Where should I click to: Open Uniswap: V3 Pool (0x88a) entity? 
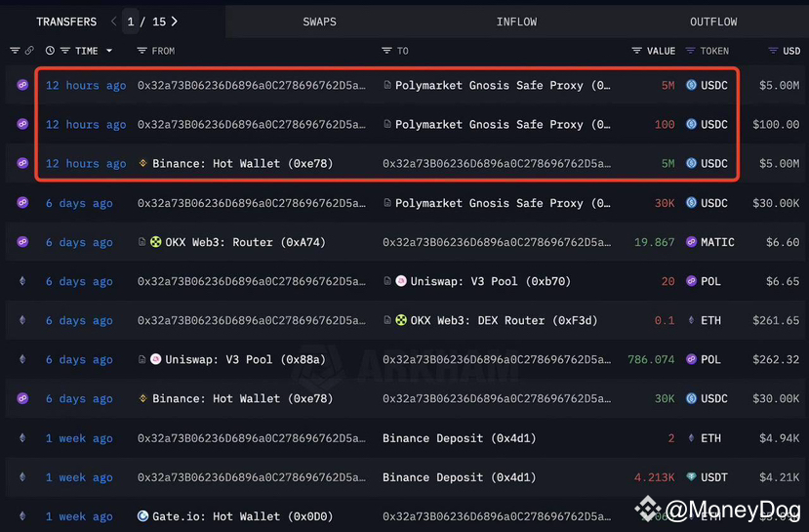pos(246,359)
